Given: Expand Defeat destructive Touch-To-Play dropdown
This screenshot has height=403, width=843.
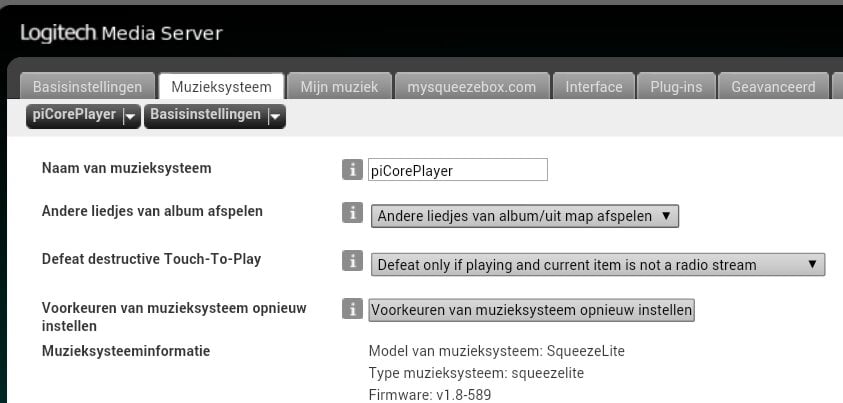Looking at the screenshot, I should click(x=597, y=265).
